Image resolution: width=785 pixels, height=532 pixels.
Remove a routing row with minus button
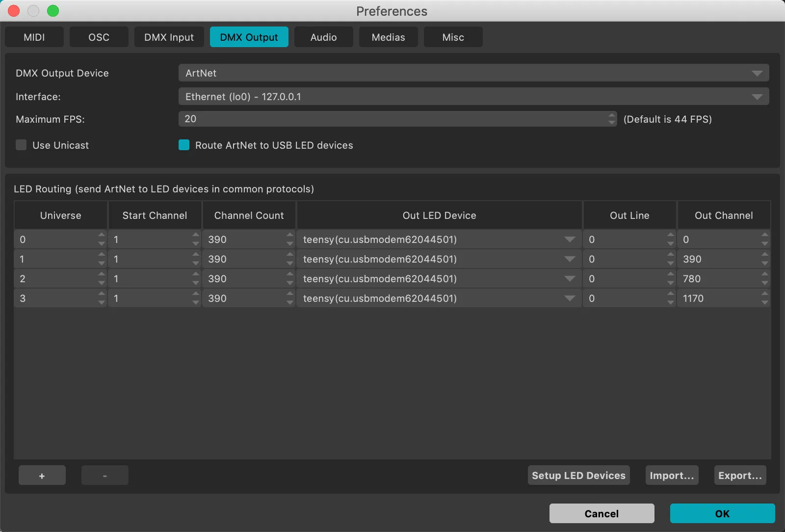pos(105,476)
